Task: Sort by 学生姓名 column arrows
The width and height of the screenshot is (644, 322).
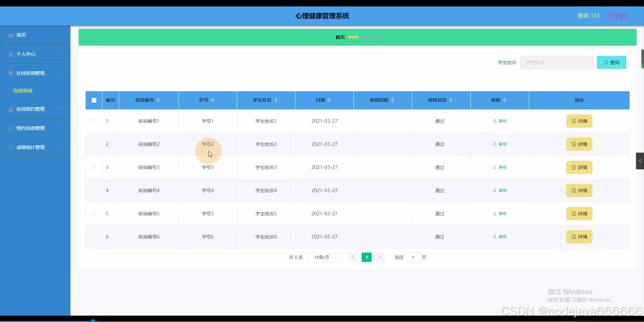Action: [x=276, y=100]
